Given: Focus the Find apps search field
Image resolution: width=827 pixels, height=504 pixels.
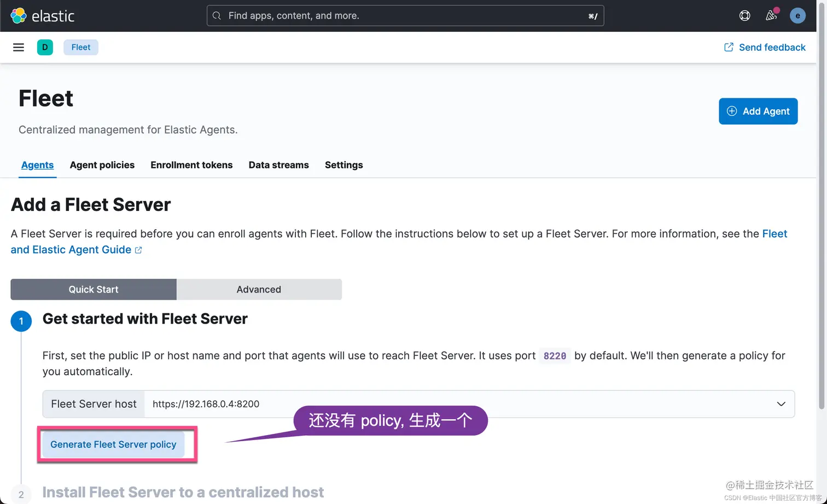Looking at the screenshot, I should [405, 16].
